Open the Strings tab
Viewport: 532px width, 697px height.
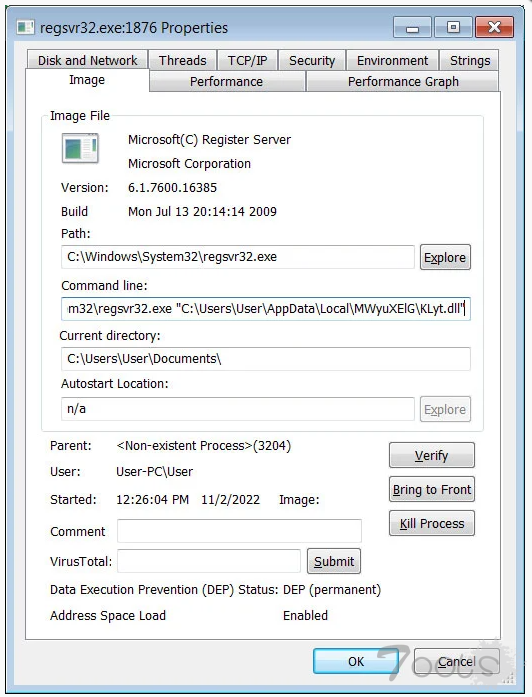tap(470, 60)
